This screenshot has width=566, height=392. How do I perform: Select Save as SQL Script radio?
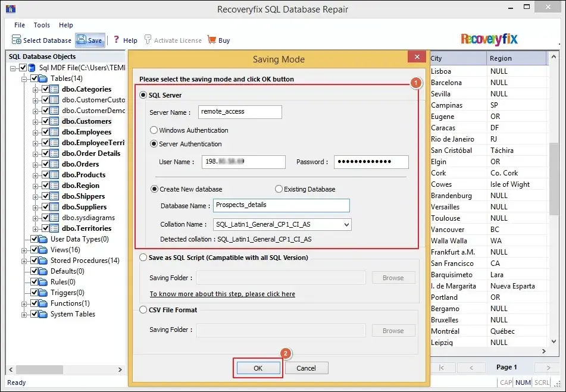click(143, 258)
